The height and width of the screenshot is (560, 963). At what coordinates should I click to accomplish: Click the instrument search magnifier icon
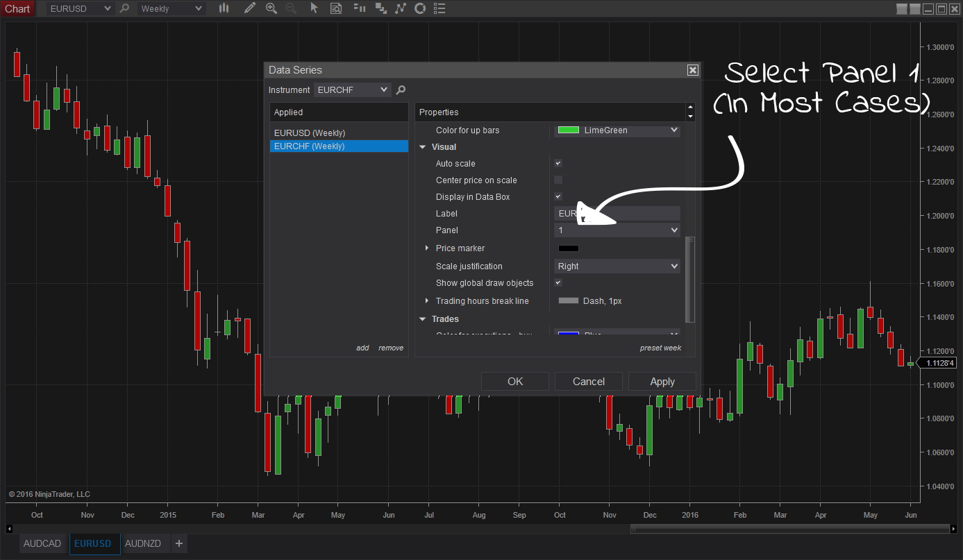[x=399, y=90]
